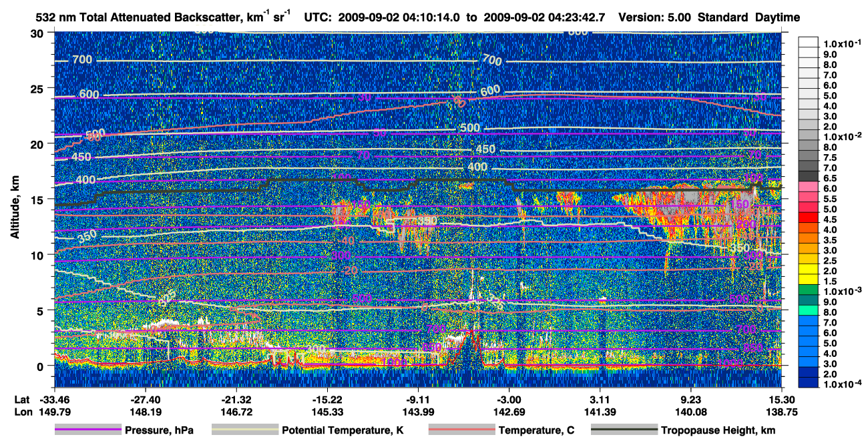The image size is (868, 445).
Task: Click the "Temperature, C" legend label
Action: pos(536,431)
